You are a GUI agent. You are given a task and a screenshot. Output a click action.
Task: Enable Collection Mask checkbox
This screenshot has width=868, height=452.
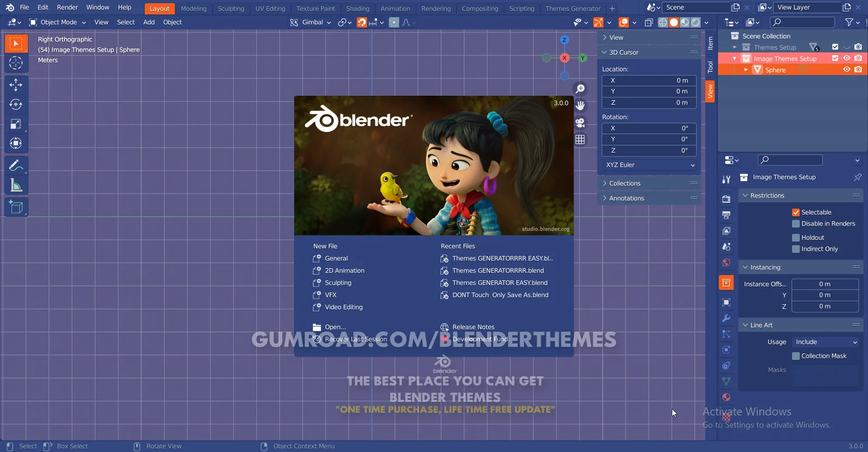[796, 356]
